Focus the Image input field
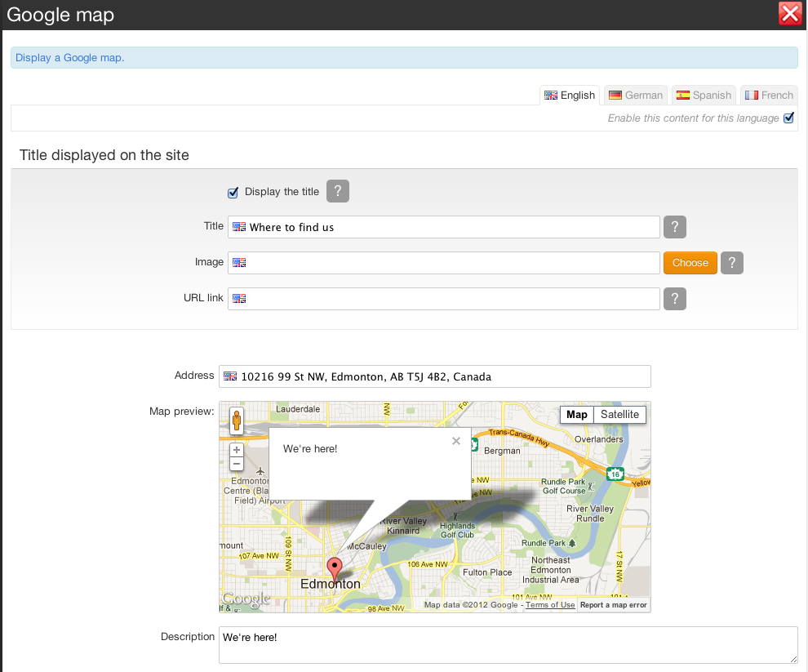 (x=444, y=263)
